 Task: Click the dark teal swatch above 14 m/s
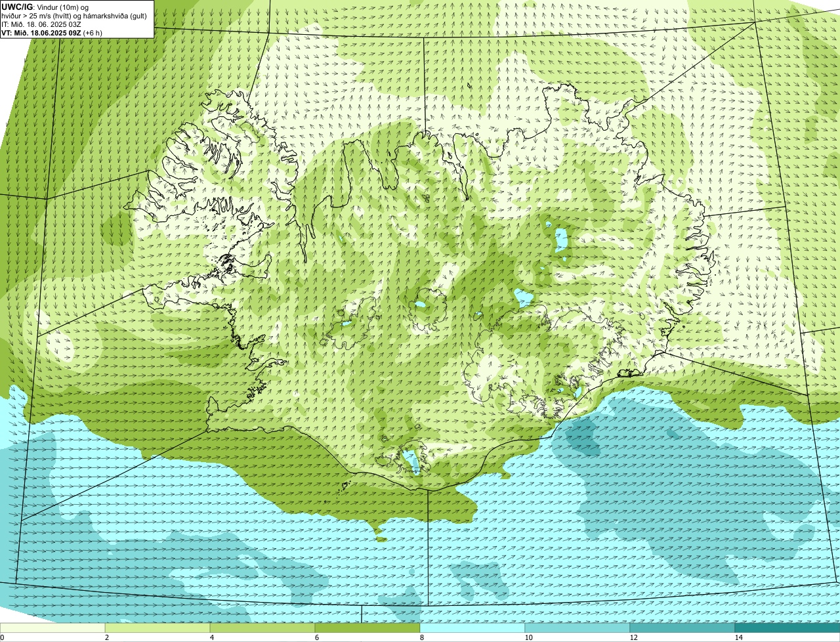[787, 628]
